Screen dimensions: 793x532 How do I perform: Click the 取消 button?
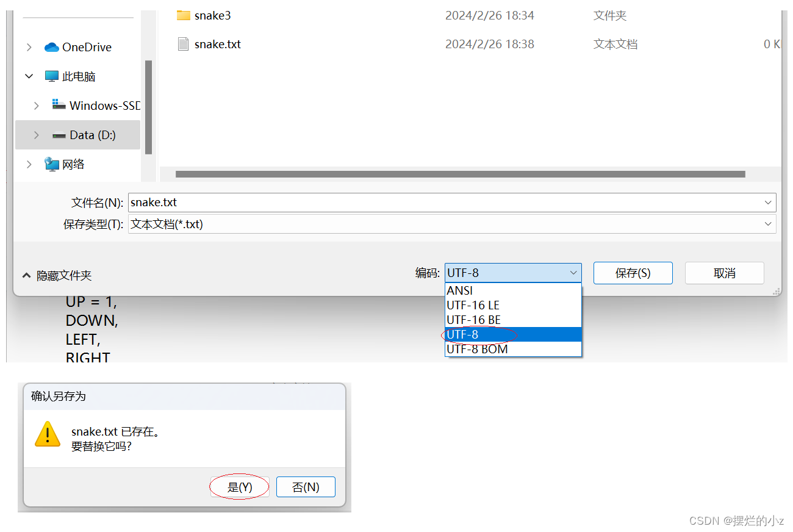(725, 273)
